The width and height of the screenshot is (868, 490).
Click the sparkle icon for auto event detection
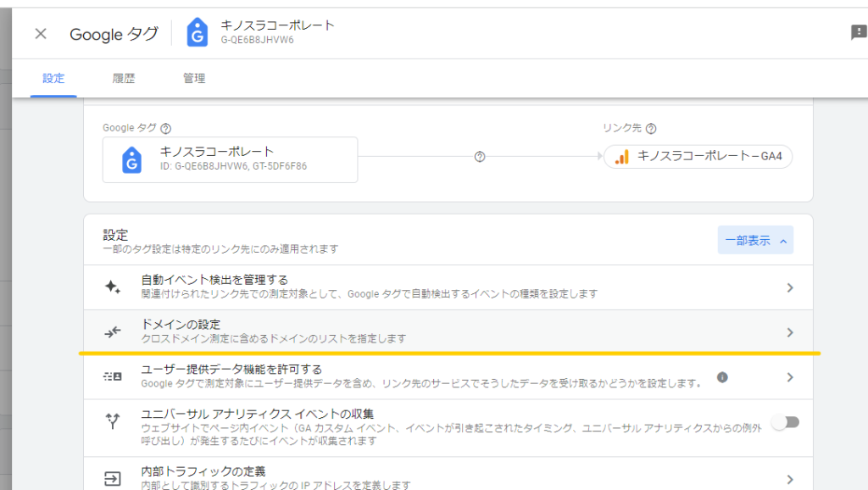coord(113,287)
